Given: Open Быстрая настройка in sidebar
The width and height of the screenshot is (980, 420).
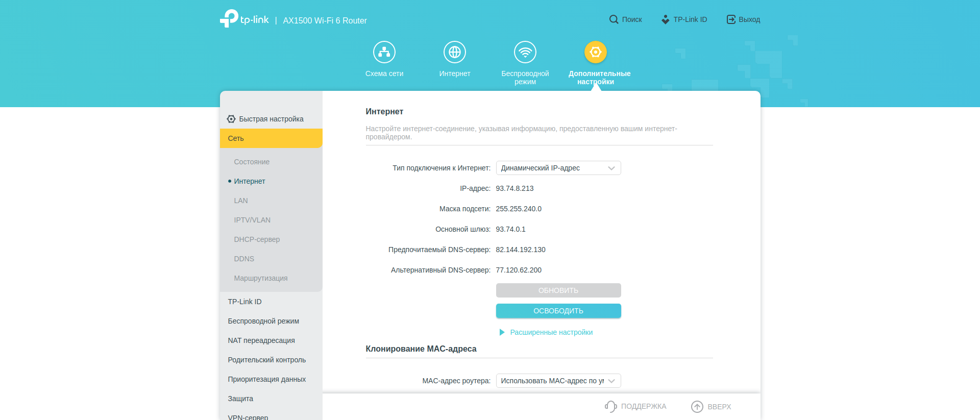Looking at the screenshot, I should point(271,119).
